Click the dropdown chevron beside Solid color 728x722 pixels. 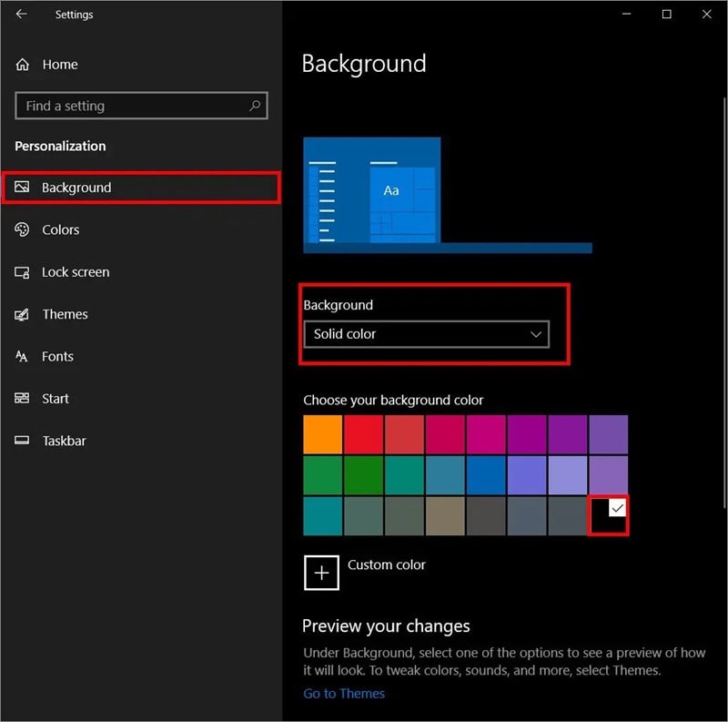(536, 334)
